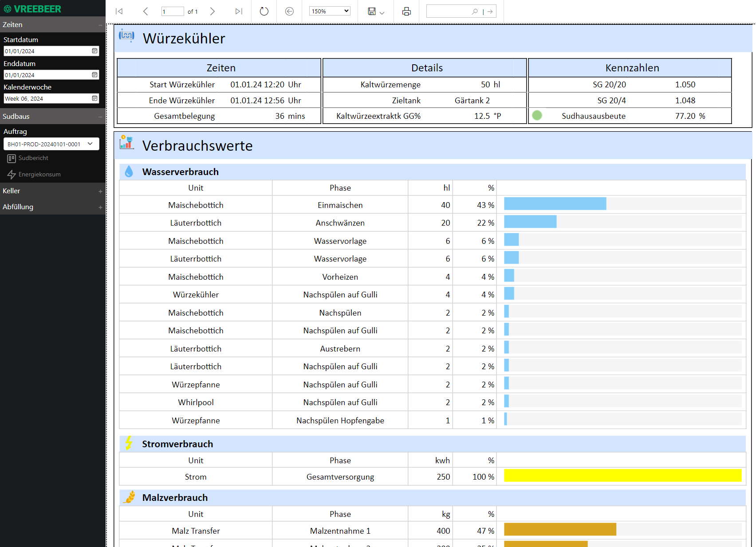Expand the Abfüllung sidebar section

tap(100, 207)
